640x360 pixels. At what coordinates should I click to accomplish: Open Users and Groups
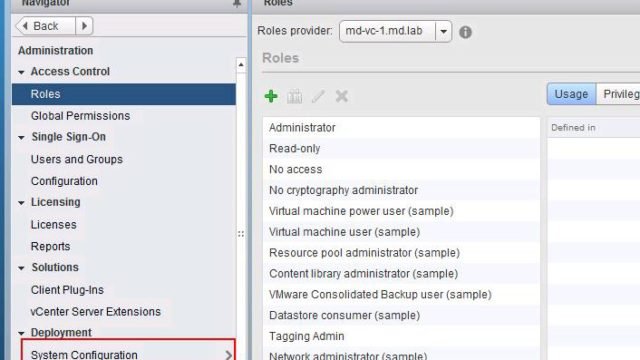click(x=77, y=159)
